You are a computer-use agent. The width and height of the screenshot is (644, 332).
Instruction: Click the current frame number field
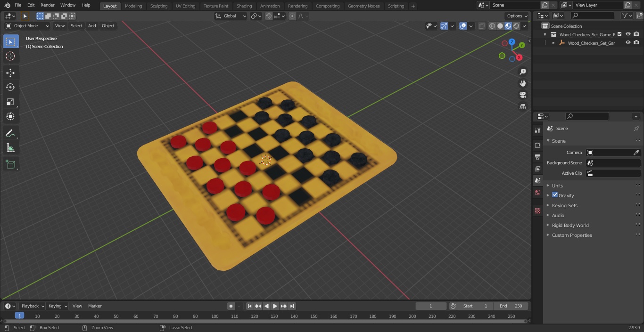pos(430,306)
